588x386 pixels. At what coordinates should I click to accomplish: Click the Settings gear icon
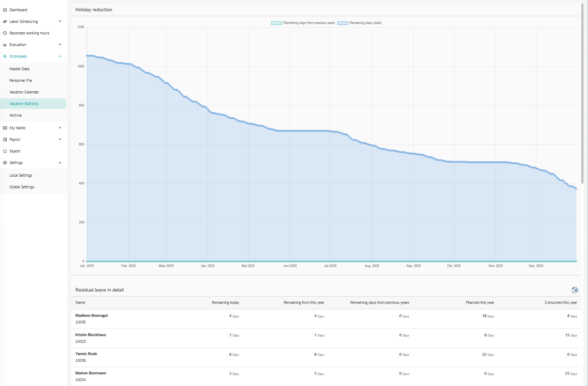[5, 163]
